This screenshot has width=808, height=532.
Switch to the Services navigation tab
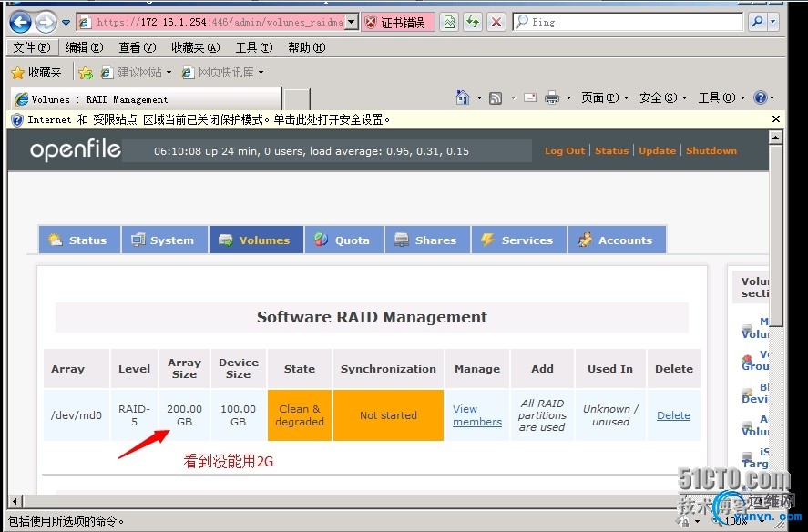(519, 240)
